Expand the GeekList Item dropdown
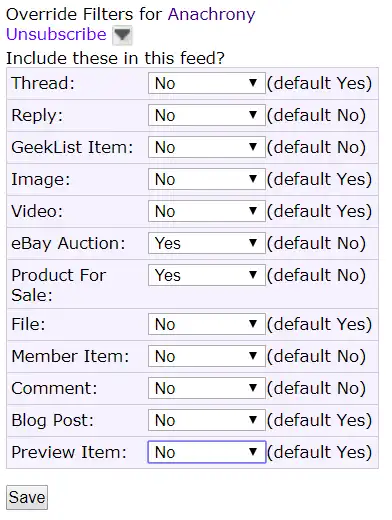Viewport: 392px width, 520px height. click(207, 147)
